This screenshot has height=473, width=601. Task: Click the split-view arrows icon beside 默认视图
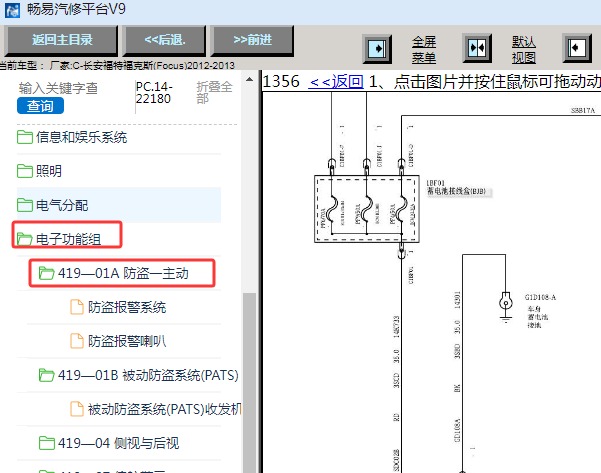pyautogui.click(x=477, y=48)
